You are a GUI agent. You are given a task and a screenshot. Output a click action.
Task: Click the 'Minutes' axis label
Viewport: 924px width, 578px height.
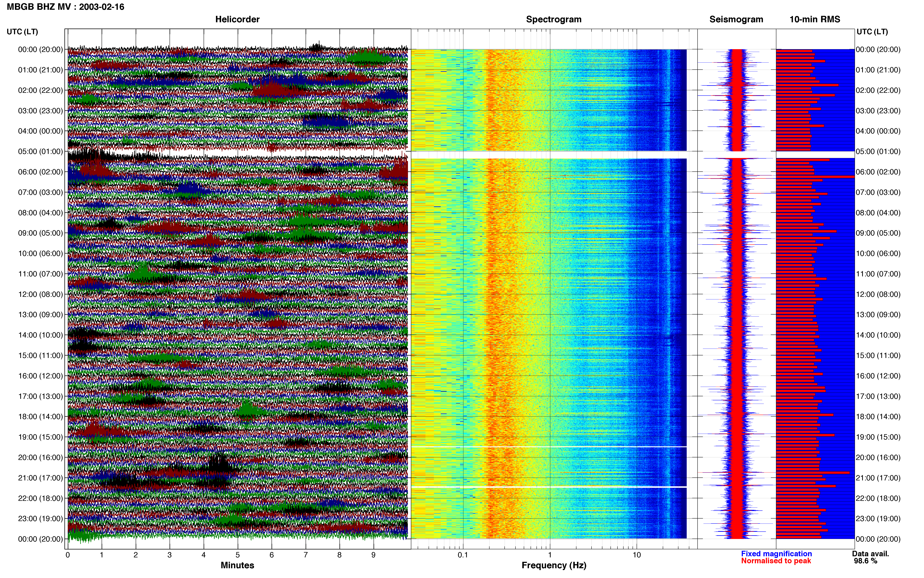coord(237,565)
